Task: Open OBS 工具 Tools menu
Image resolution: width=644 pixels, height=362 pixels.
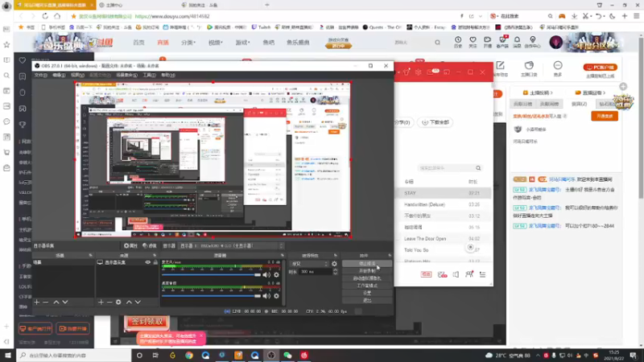Action: click(149, 75)
